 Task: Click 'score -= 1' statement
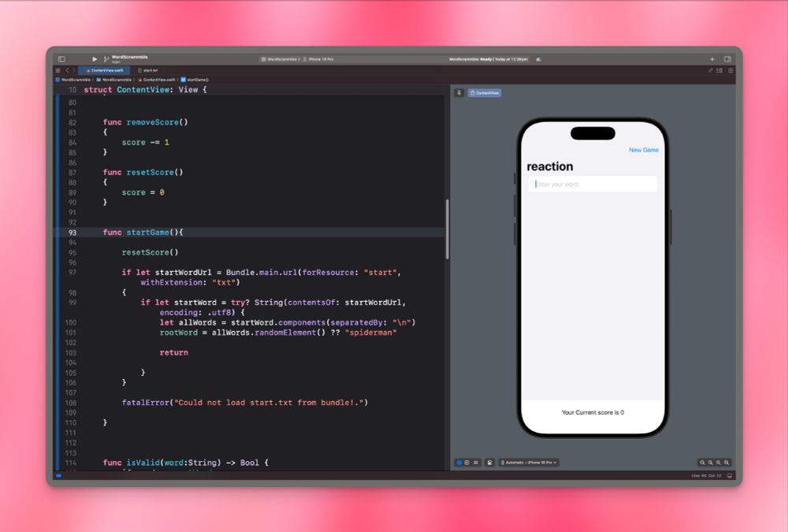(145, 143)
